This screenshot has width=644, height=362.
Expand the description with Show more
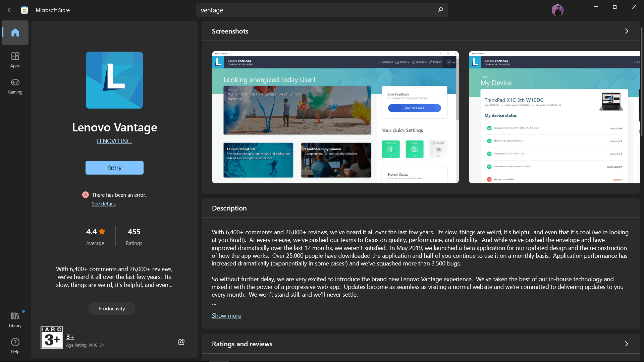(x=226, y=316)
